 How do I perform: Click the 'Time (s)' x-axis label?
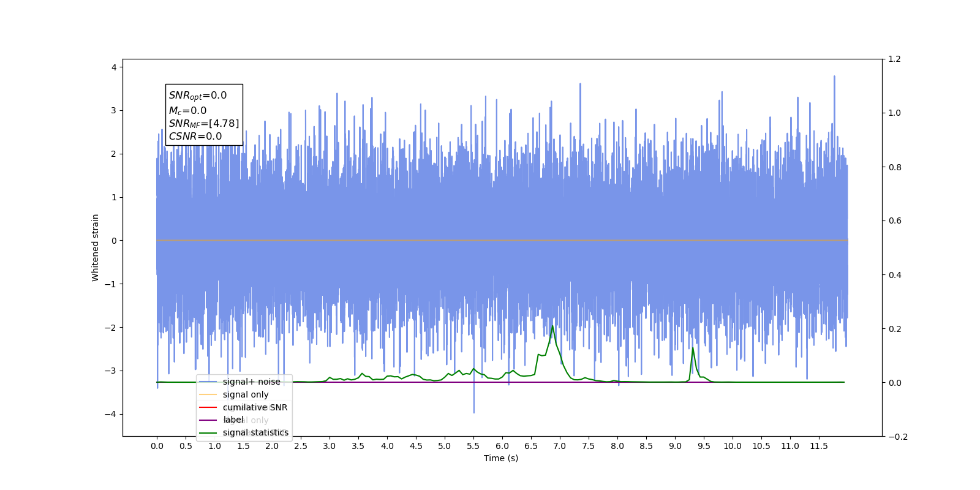point(501,458)
